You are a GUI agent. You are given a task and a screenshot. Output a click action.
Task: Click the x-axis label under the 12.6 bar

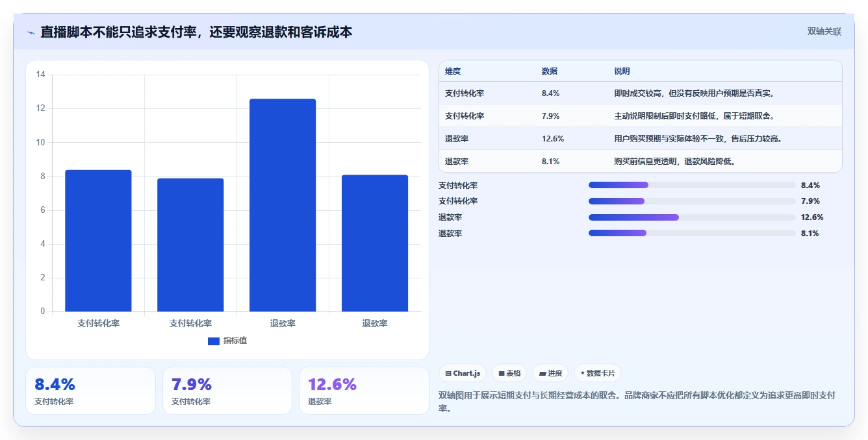(283, 323)
